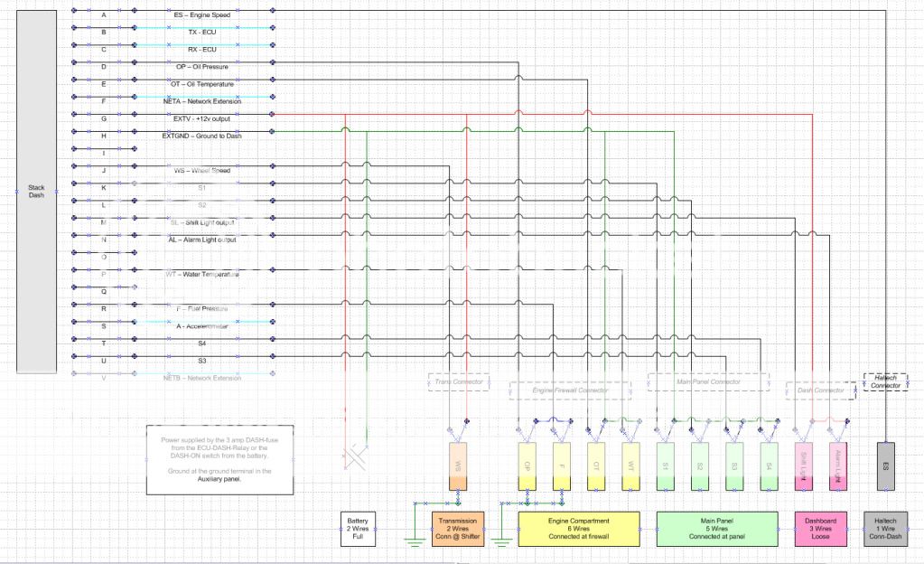The height and width of the screenshot is (564, 924).
Task: Select the TX - ECU label
Action: pos(202,32)
